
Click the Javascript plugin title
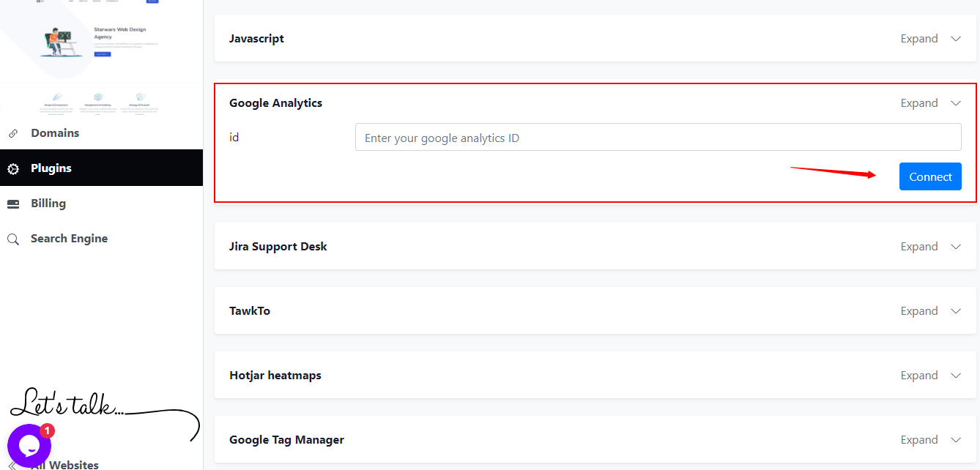pos(256,38)
